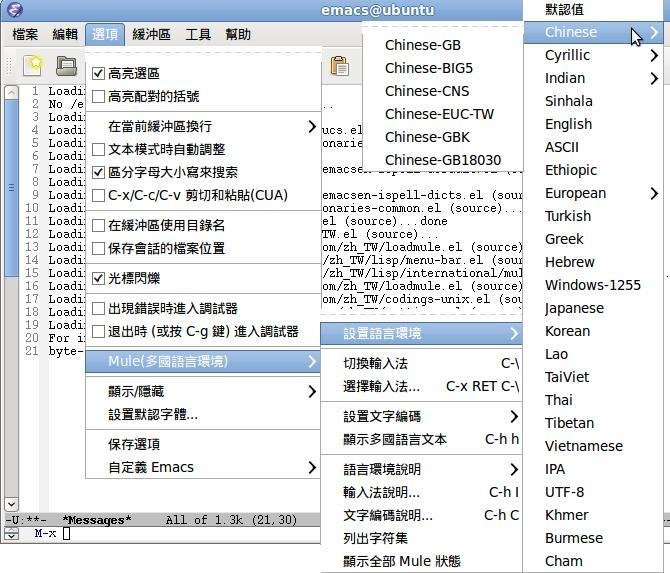Expand 顯示/隱藏 submenu

click(x=203, y=391)
